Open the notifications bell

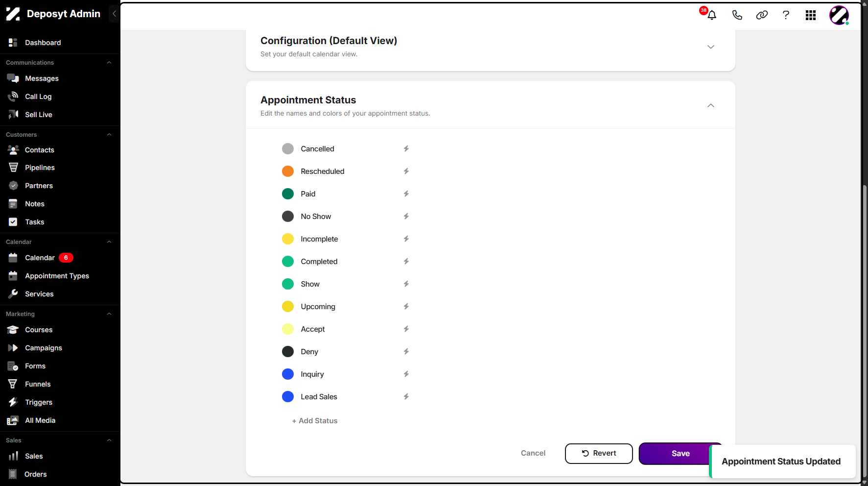(x=712, y=15)
